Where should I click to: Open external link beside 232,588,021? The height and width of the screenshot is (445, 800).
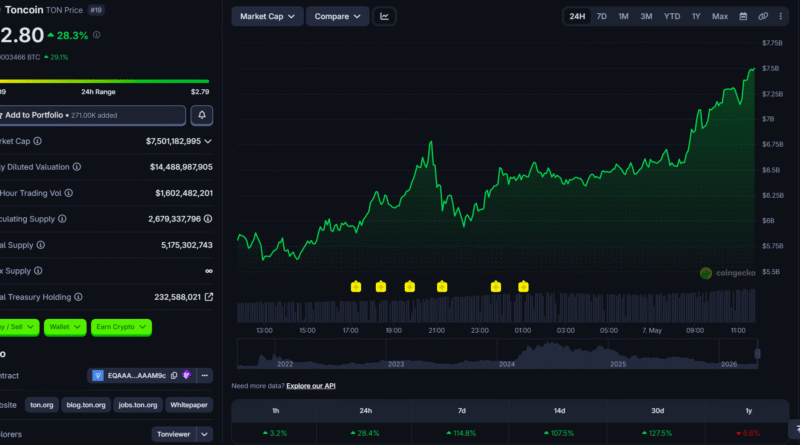pyautogui.click(x=209, y=296)
